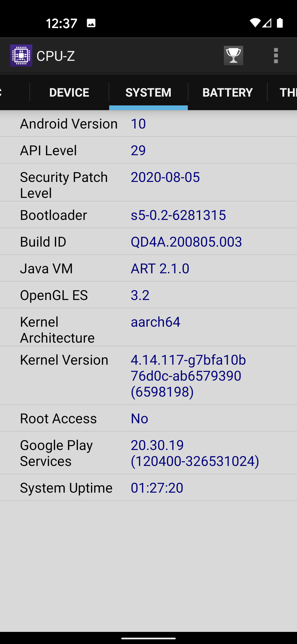The image size is (297, 644).
Task: Switch to the DEVICE tab
Action: 69,92
